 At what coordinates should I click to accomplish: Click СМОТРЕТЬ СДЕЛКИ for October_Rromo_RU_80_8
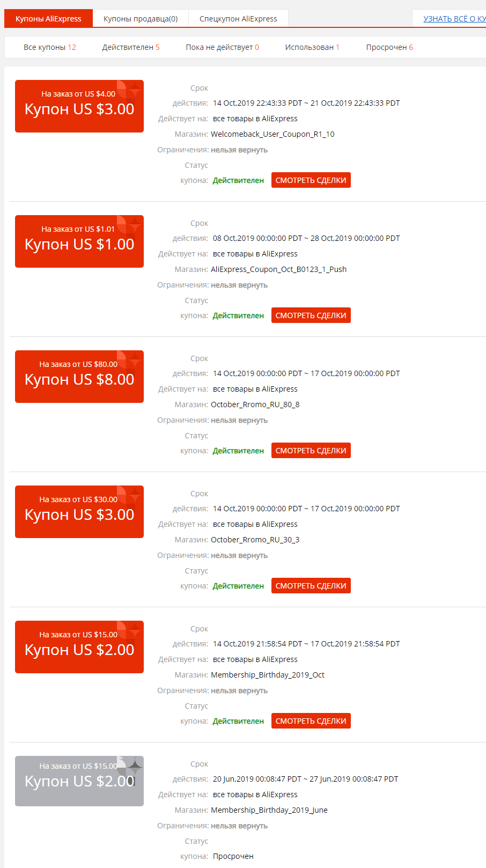click(311, 451)
